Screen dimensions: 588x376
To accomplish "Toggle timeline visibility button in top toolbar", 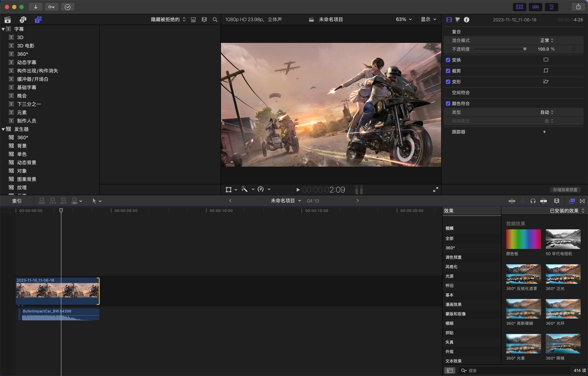I will (536, 7).
